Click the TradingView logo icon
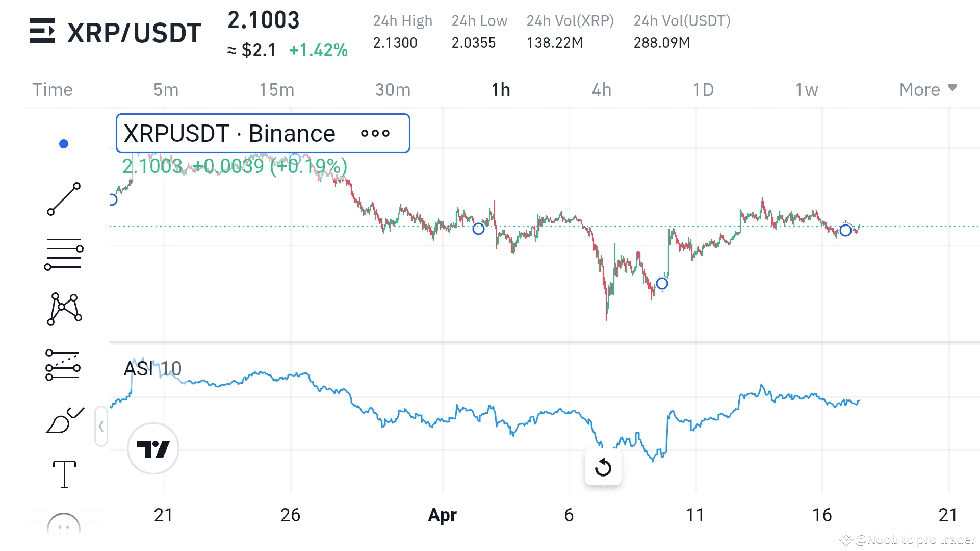 click(153, 448)
